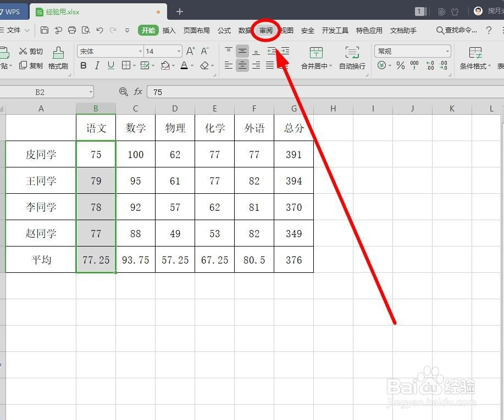Viewport: 504px width, 420px height.
Task: Toggle top vertical alignment
Action: (x=229, y=51)
